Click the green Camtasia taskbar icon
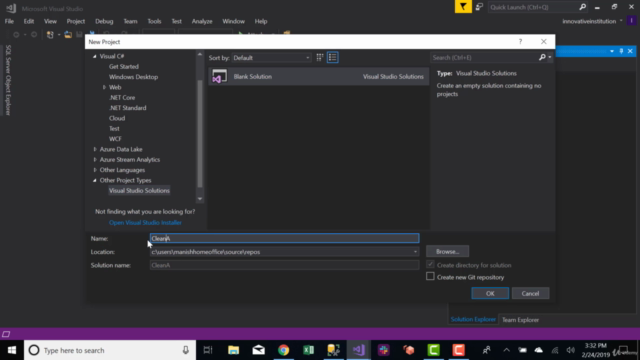This screenshot has width=640, height=360. pyautogui.click(x=433, y=350)
